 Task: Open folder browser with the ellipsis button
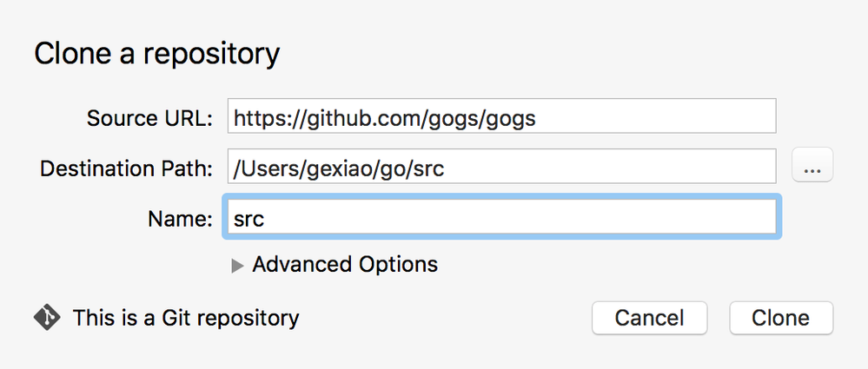point(812,165)
